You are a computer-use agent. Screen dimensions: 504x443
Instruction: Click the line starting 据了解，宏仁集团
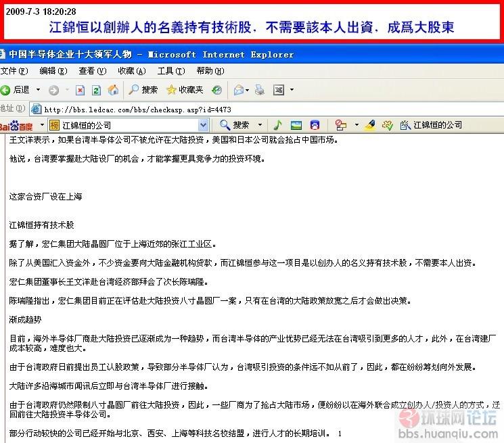click(112, 244)
